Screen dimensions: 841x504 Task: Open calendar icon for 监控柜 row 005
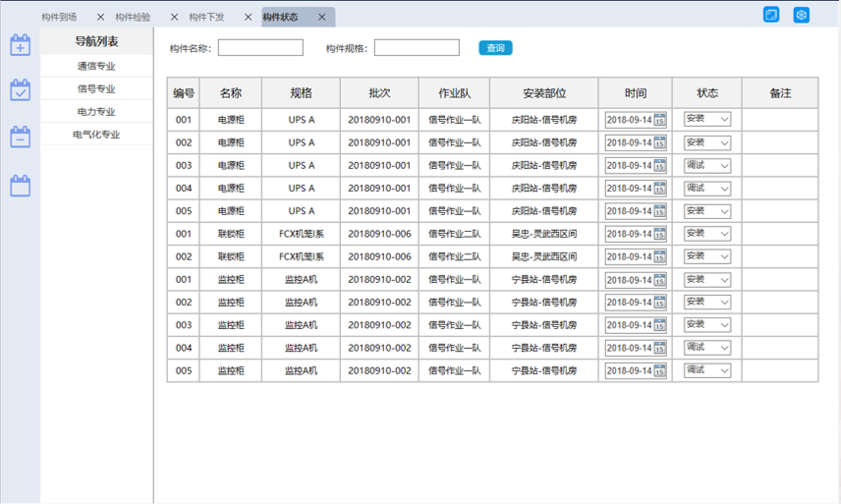(x=660, y=370)
